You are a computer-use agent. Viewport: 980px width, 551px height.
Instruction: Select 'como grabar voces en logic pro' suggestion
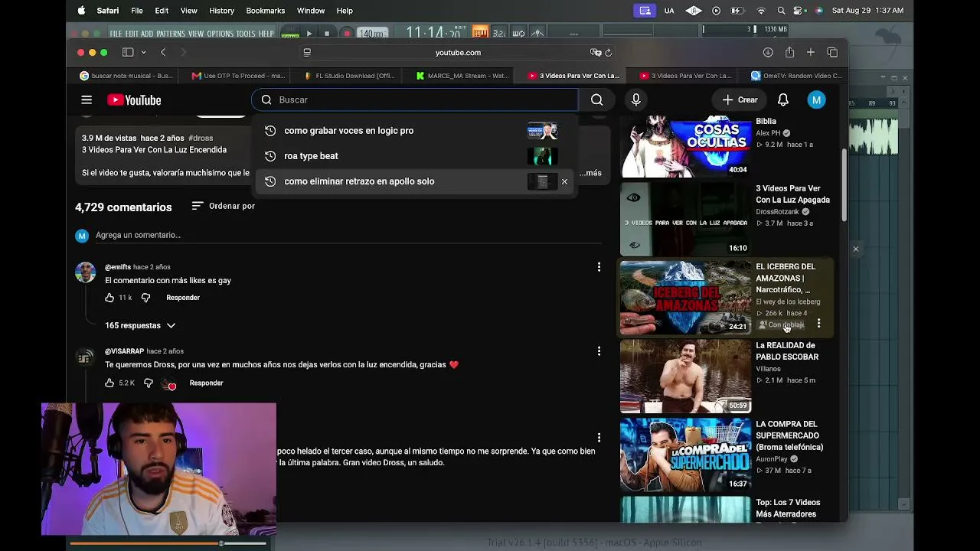coord(414,131)
